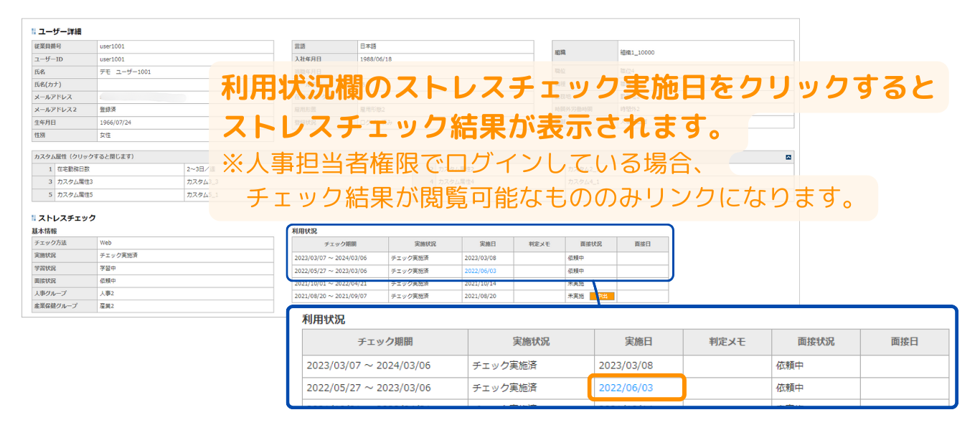Image resolution: width=980 pixels, height=425 pixels.
Task: Click the ストレスチェック section header icon
Action: [34, 217]
